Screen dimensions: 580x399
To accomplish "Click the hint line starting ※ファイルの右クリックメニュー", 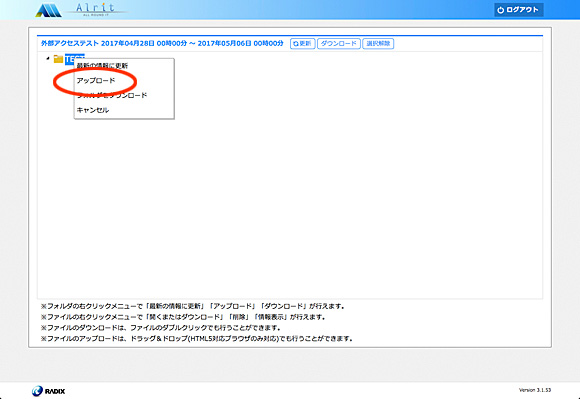I will tap(183, 317).
